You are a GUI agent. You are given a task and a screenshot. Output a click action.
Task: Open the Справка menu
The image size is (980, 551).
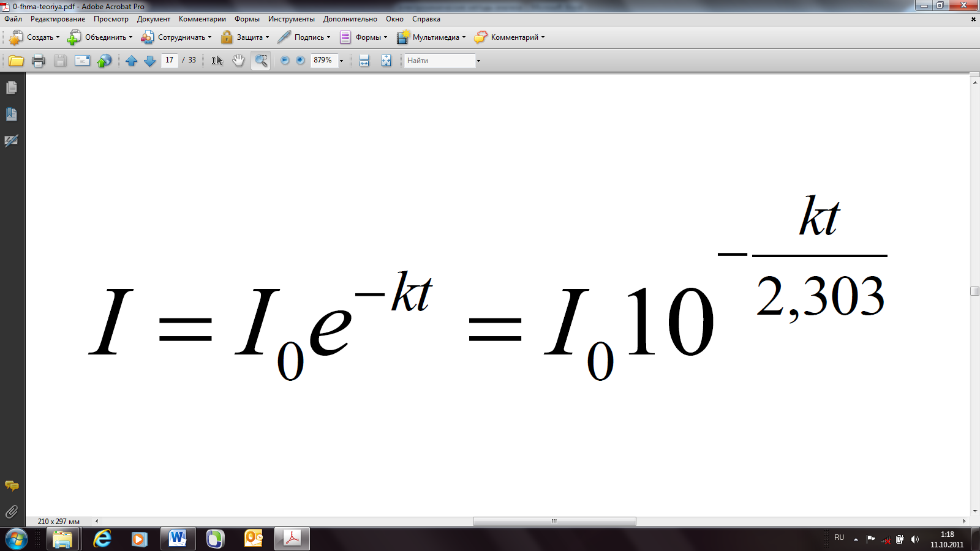tap(426, 19)
